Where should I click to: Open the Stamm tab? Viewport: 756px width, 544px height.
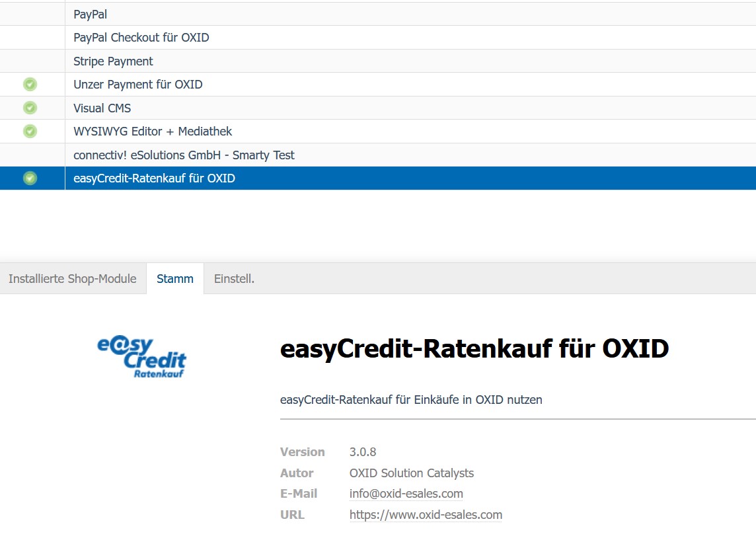[175, 279]
